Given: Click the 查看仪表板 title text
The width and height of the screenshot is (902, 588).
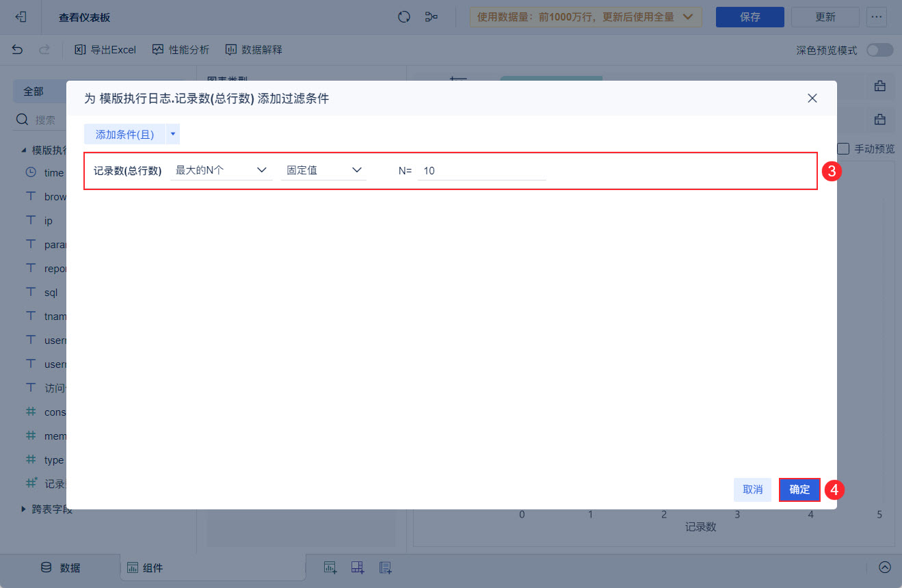Looking at the screenshot, I should [84, 17].
